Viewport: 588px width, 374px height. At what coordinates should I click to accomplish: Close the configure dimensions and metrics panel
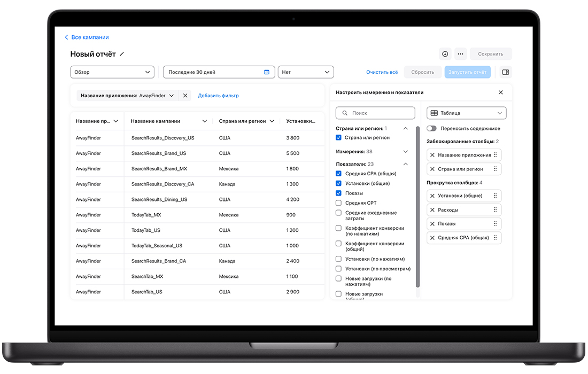point(501,92)
